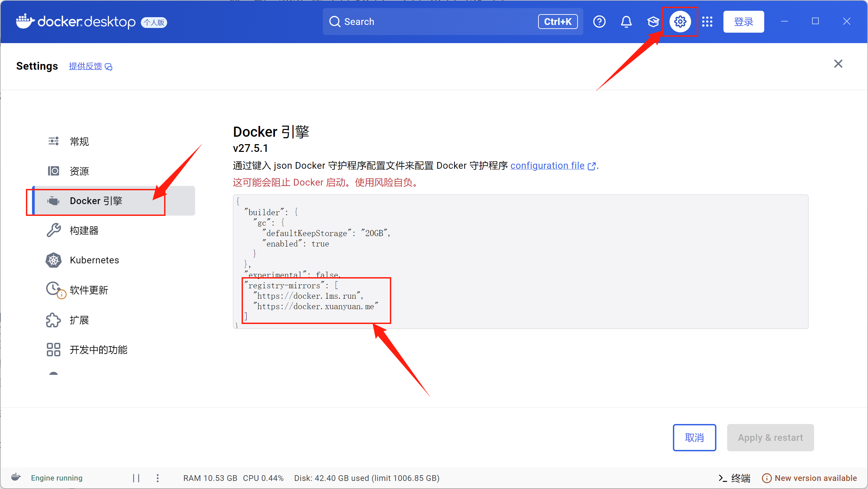
Task: Click the Engine running status text
Action: tap(57, 478)
